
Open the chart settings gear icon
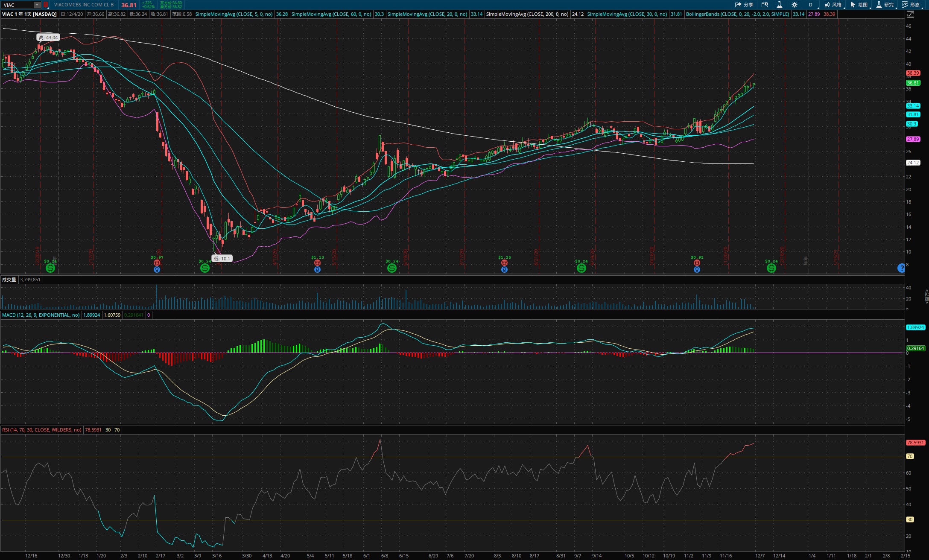pyautogui.click(x=794, y=5)
